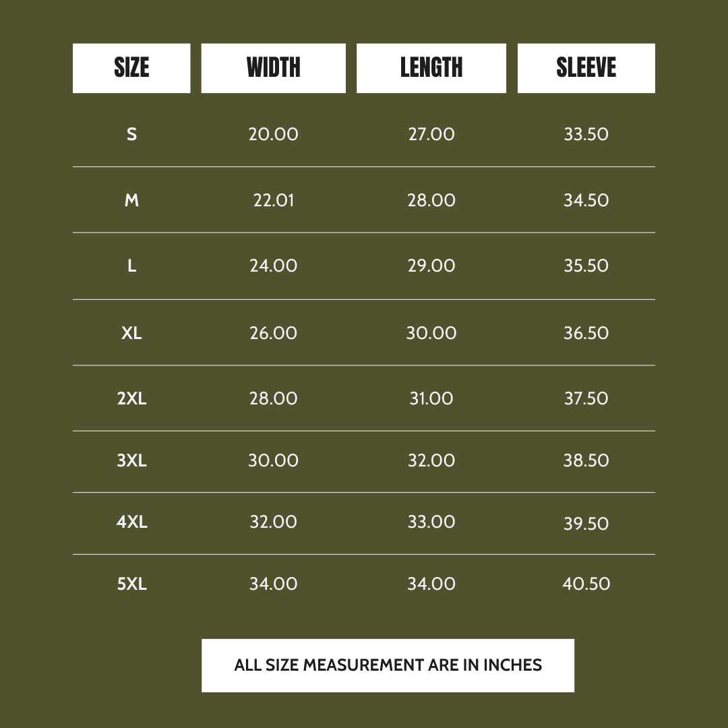Click the 39.50 sleeve value for 4XL
The image size is (728, 728).
(x=586, y=524)
